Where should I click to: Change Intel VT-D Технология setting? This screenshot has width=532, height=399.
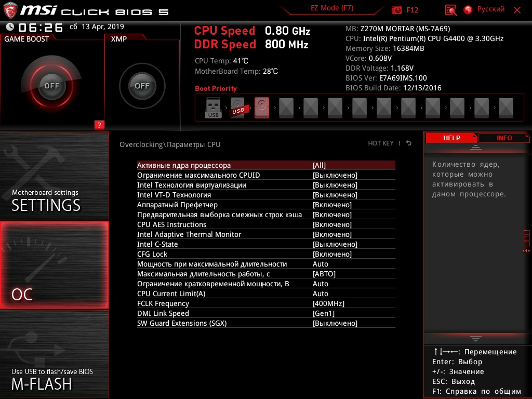(x=266, y=195)
